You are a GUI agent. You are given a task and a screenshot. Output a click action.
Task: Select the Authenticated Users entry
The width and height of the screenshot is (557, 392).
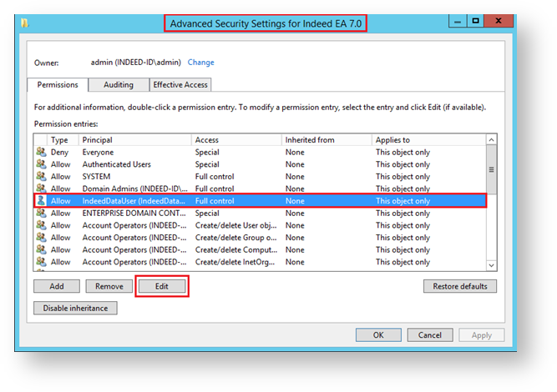[x=117, y=164]
